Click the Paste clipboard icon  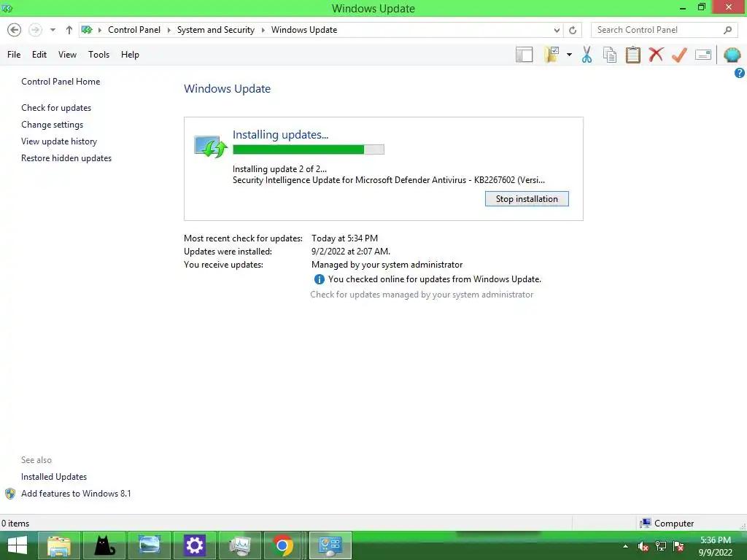[x=632, y=55]
